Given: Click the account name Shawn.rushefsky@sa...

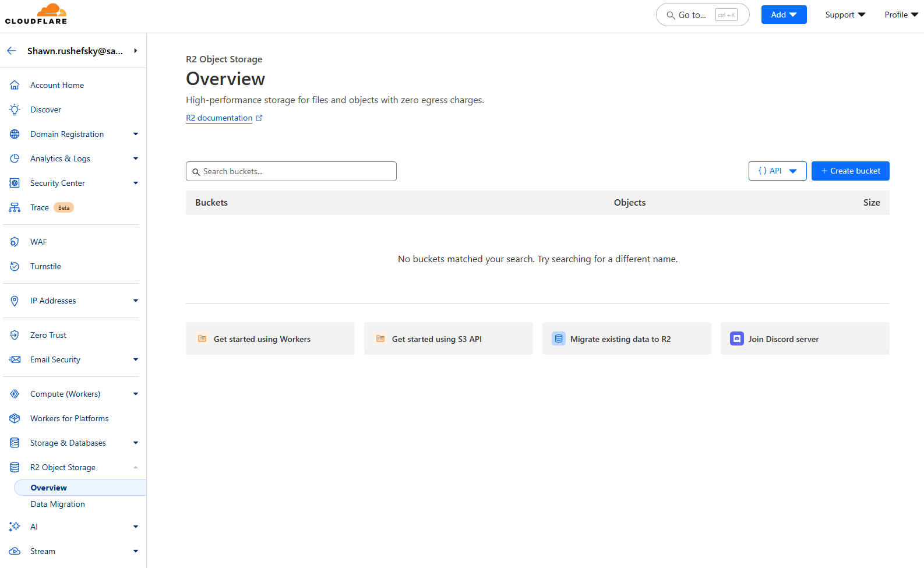Looking at the screenshot, I should (x=75, y=51).
